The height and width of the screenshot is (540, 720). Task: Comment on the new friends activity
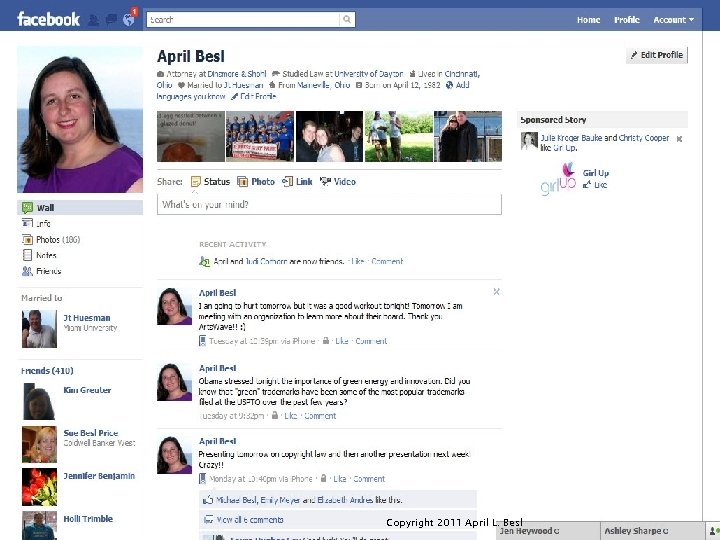click(x=387, y=261)
